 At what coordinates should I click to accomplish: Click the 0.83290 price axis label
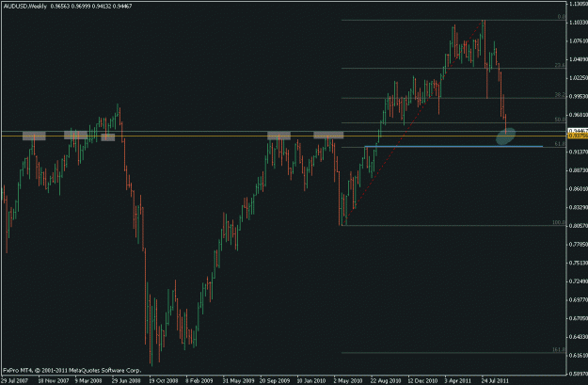[579, 207]
